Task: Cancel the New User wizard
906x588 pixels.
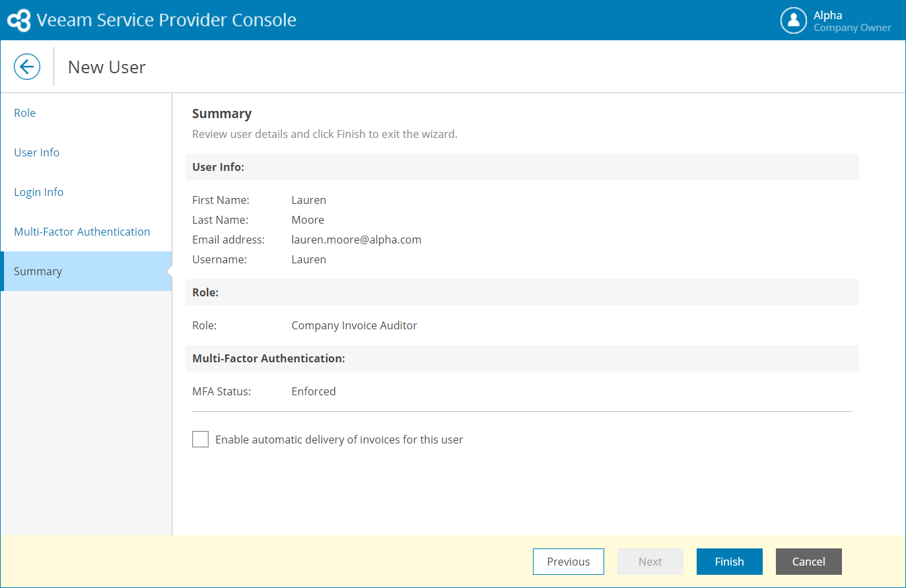Action: click(809, 562)
